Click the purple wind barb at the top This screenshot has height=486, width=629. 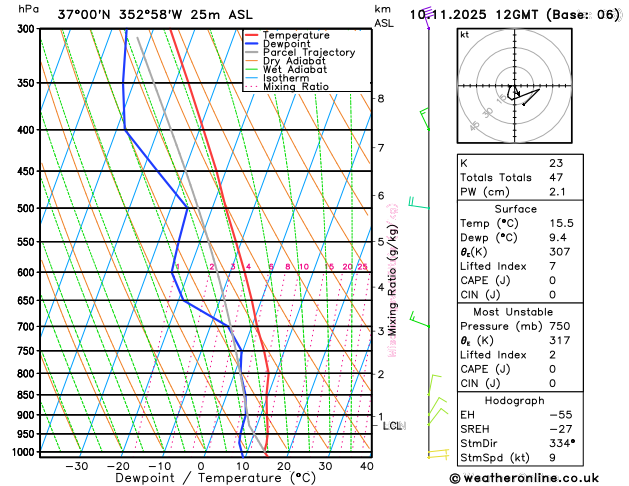pyautogui.click(x=427, y=18)
